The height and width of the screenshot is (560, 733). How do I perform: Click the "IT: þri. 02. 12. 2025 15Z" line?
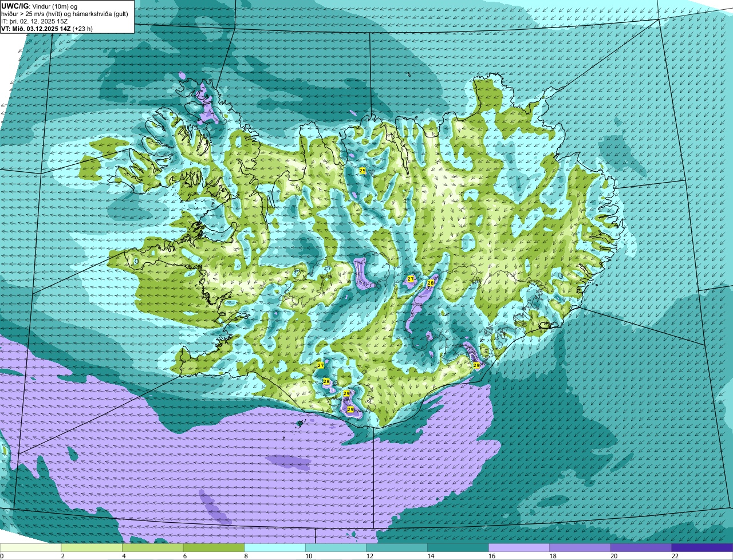pyautogui.click(x=34, y=21)
